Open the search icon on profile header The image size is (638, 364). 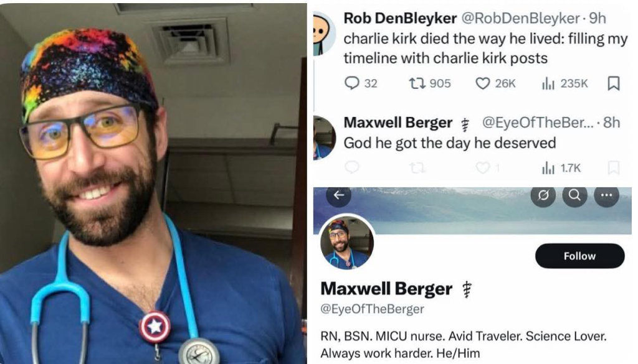coord(574,195)
